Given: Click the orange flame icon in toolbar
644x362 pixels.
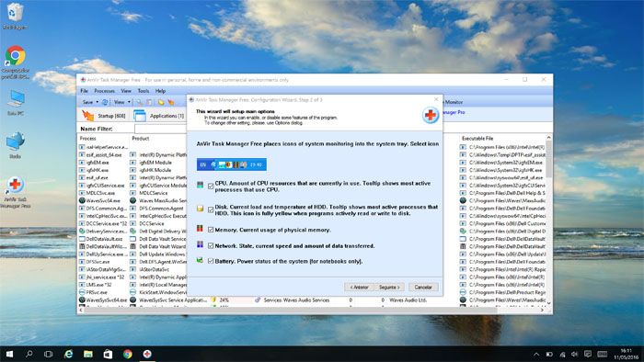Looking at the screenshot, I should pos(171,102).
